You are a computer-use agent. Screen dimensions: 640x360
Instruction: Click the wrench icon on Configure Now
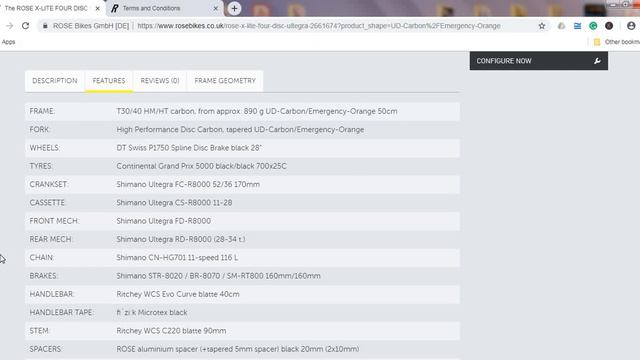click(597, 61)
